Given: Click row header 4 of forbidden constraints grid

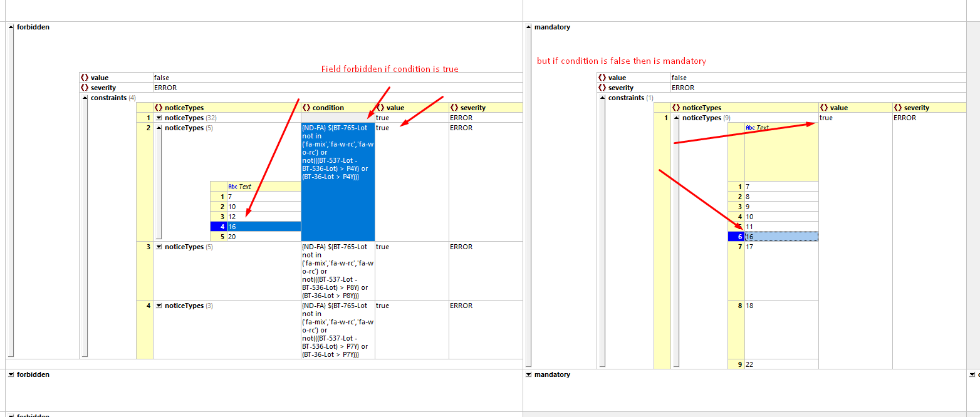Looking at the screenshot, I should [x=145, y=329].
